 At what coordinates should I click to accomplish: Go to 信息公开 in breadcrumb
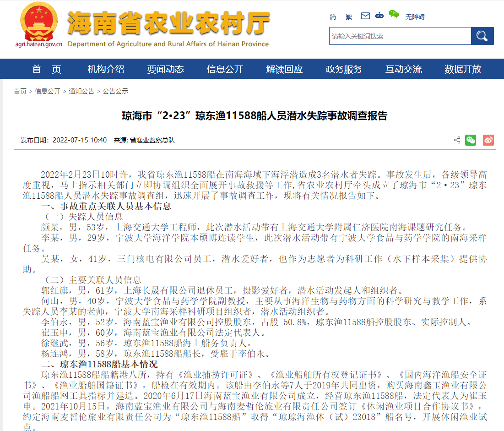(48, 91)
